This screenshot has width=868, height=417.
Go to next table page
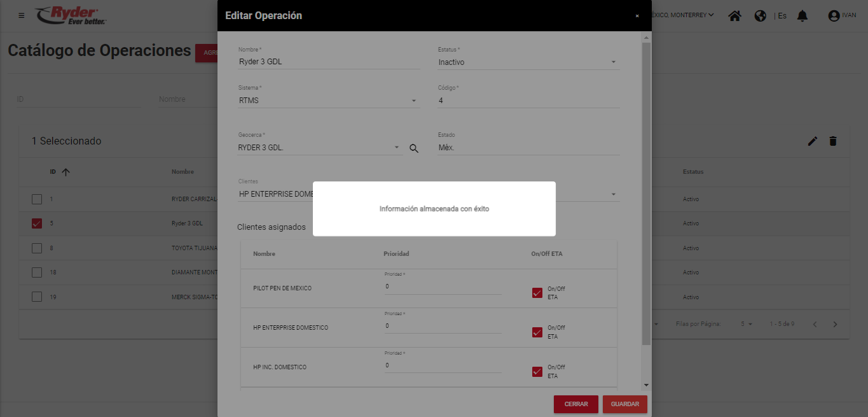tap(836, 325)
